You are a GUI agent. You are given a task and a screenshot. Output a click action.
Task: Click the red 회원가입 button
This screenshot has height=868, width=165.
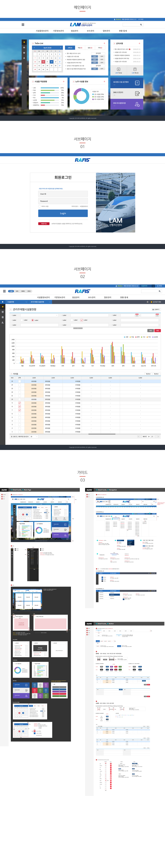coord(44,223)
